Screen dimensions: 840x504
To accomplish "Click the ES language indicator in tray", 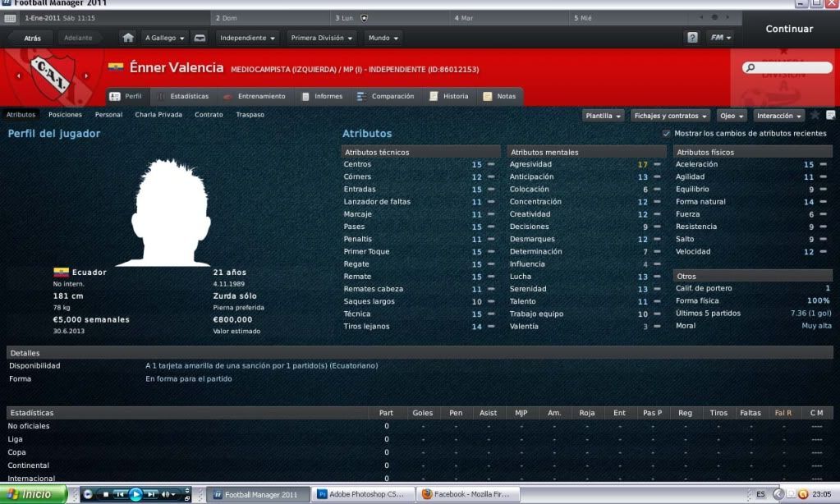I will (x=760, y=494).
